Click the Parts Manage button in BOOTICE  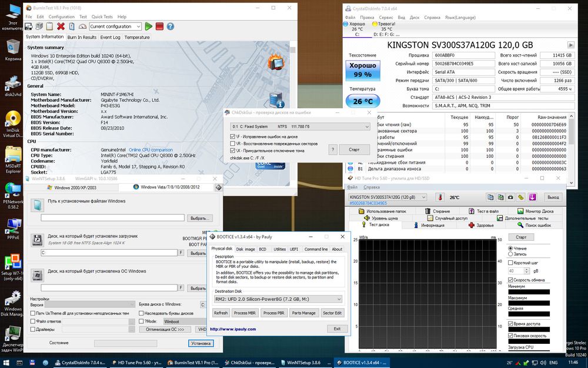click(x=304, y=313)
